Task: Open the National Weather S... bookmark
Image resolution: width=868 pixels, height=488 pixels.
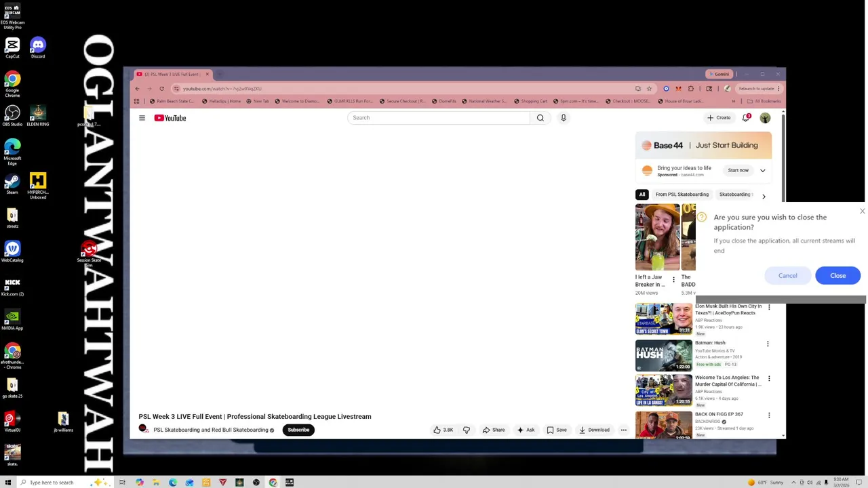Action: (x=484, y=102)
